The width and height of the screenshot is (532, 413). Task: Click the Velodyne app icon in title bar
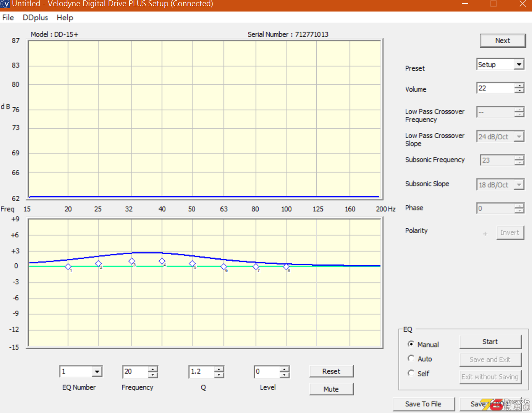coord(6,4)
